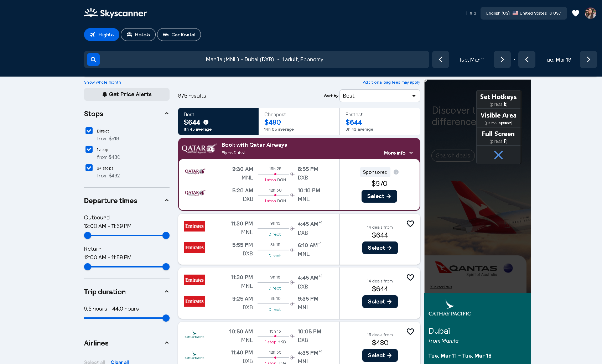
Task: Switch to the Hotels tab
Action: click(138, 35)
